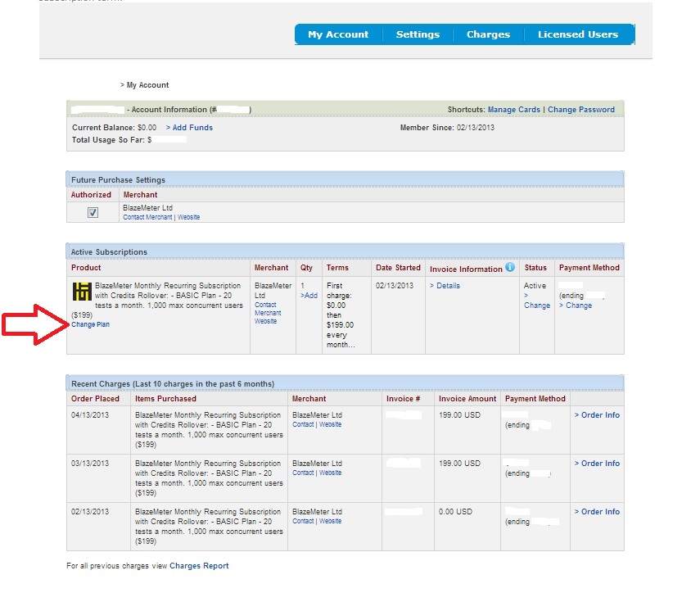Click the 0.00 USD invoice amount
The width and height of the screenshot is (700, 602).
[455, 511]
